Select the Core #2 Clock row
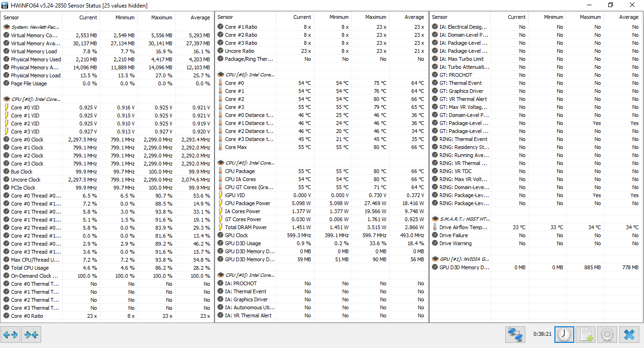Viewport: 644px width, 348px height. [107, 156]
